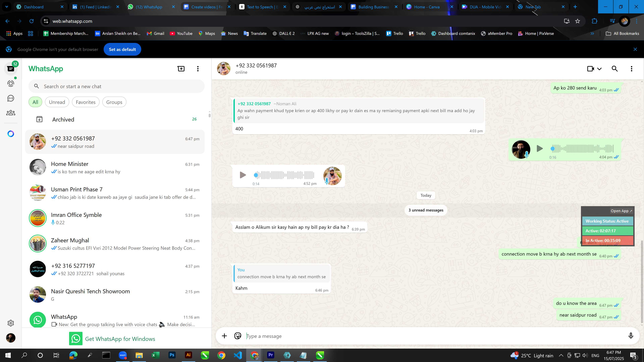Open the chat list three-dot menu
The height and width of the screenshot is (362, 644).
(198, 69)
